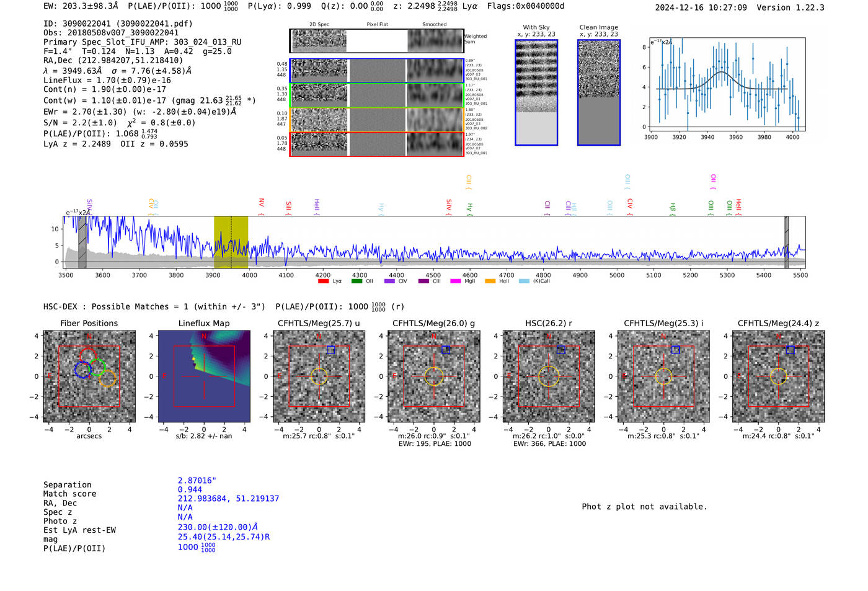Click the red SiII line label above the spectrum

pos(288,207)
